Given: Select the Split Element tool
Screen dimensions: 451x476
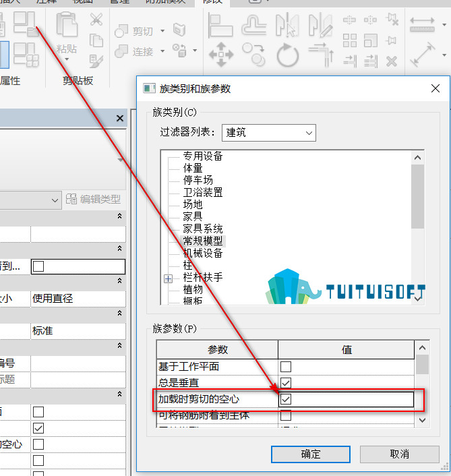Looking at the screenshot, I should point(349,20).
